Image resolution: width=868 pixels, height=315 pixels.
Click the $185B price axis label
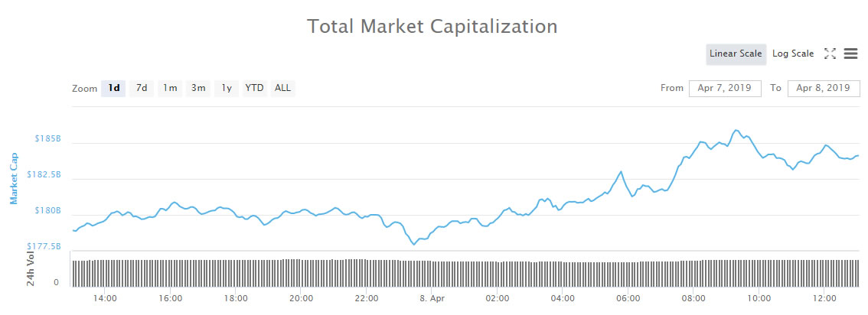[x=47, y=139]
